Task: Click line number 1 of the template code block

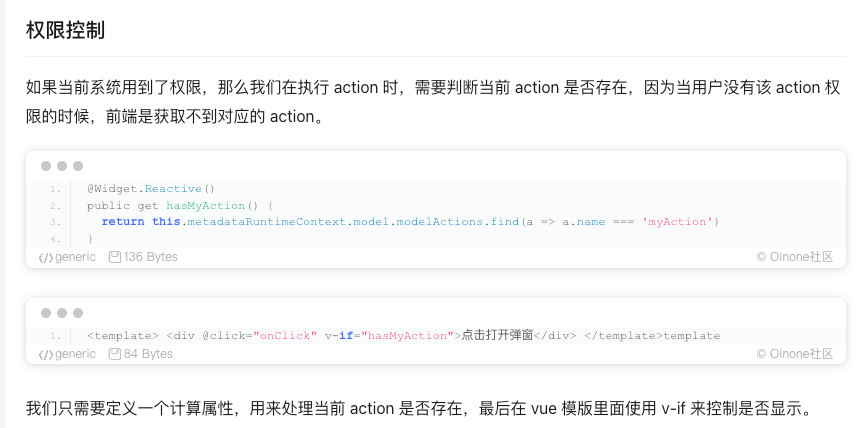Action: [56, 336]
